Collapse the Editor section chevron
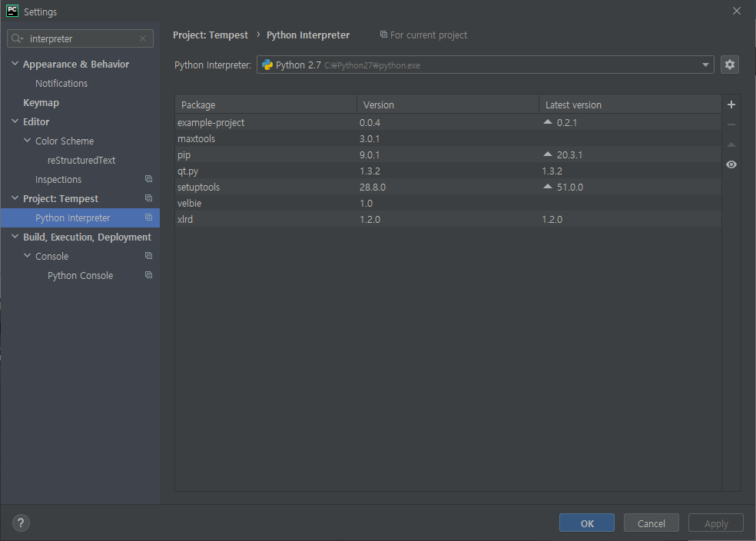 pyautogui.click(x=15, y=121)
